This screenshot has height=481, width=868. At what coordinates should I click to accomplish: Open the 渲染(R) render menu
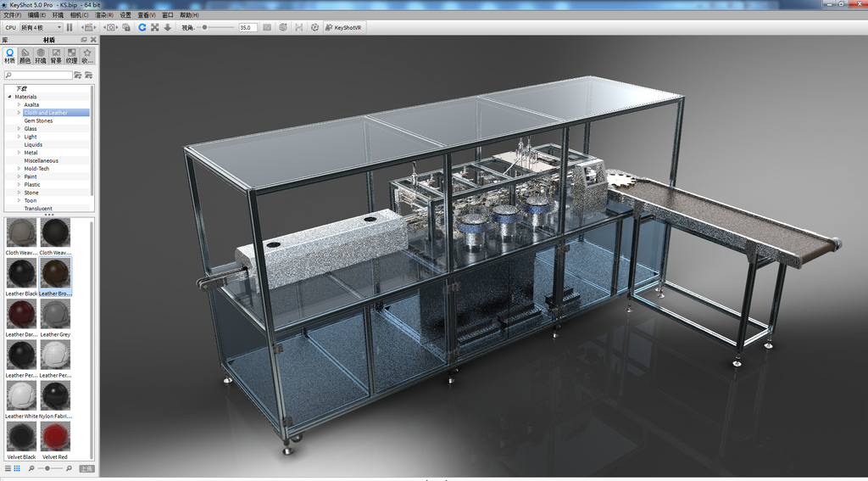click(x=104, y=15)
